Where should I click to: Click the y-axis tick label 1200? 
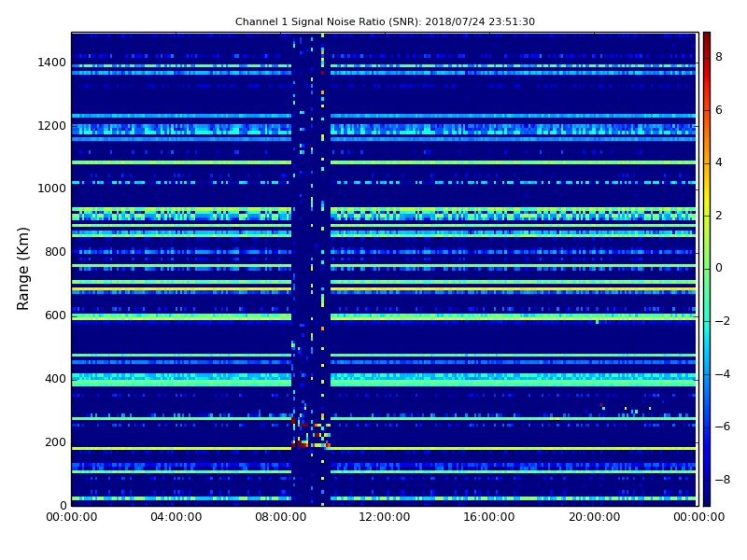(x=51, y=126)
